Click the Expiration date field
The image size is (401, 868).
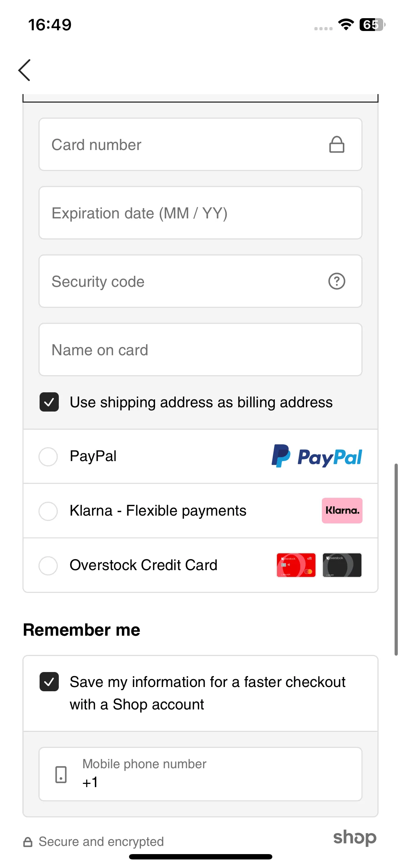point(200,213)
